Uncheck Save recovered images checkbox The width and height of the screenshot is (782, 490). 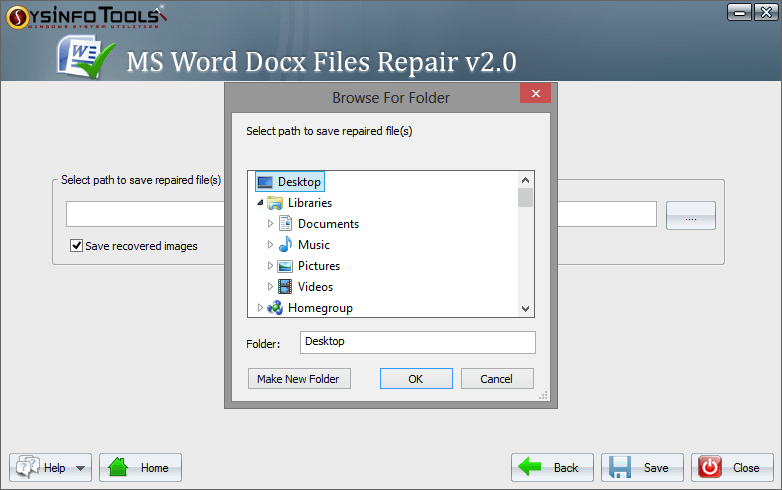tap(76, 245)
